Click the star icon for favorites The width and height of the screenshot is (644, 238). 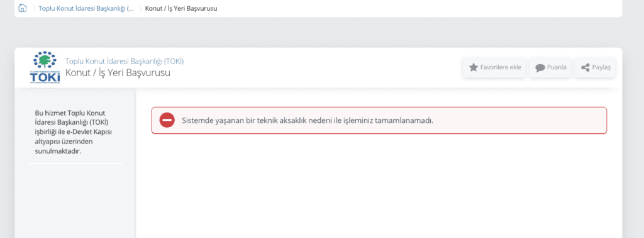pyautogui.click(x=473, y=67)
